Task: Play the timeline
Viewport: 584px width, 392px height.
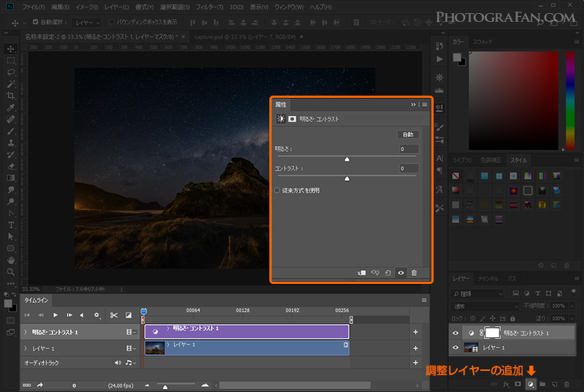Action: click(x=55, y=315)
